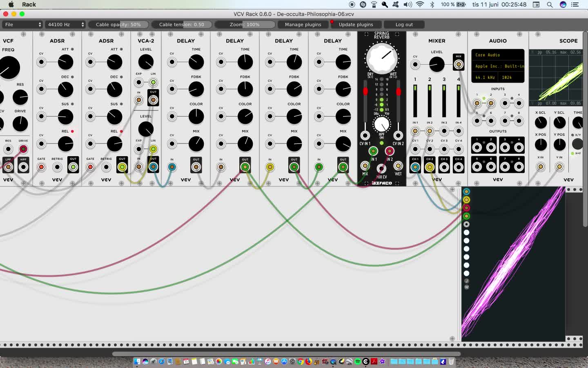Open the Rack menu in macOS menu bar

[29, 4]
